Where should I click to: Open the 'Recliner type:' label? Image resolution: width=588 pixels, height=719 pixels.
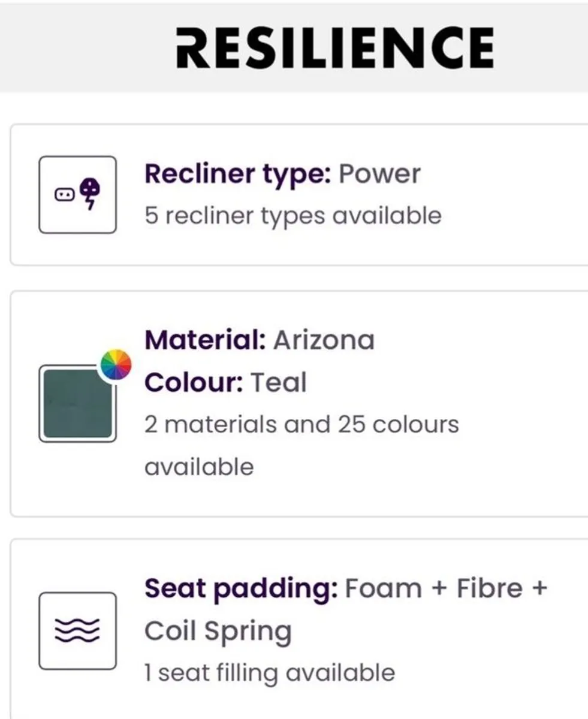pyautogui.click(x=237, y=174)
